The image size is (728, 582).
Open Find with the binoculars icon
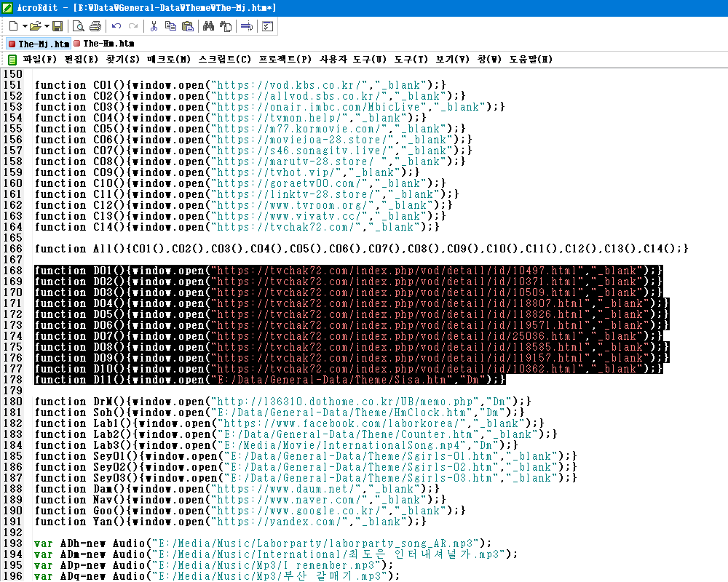208,26
